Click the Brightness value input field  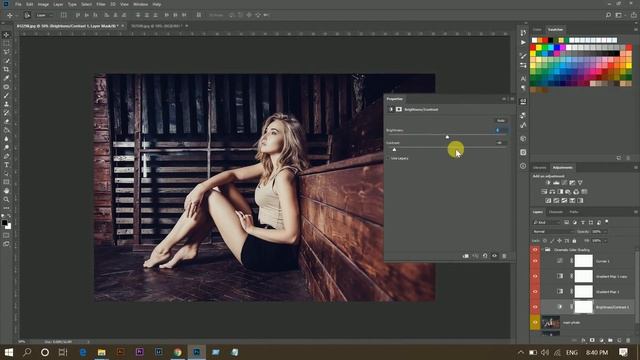[501, 130]
